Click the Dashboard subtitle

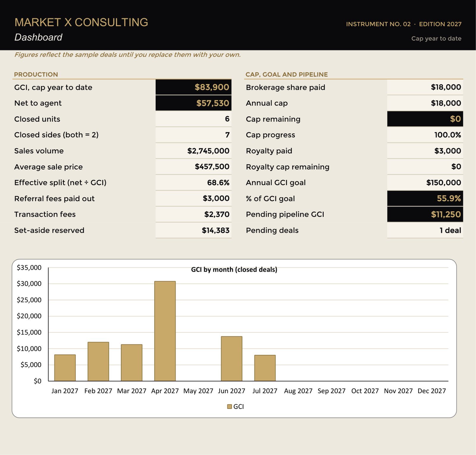coord(38,37)
